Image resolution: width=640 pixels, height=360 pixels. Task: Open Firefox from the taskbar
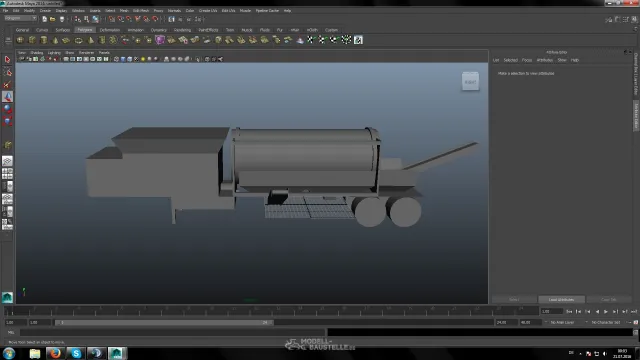(x=55, y=353)
